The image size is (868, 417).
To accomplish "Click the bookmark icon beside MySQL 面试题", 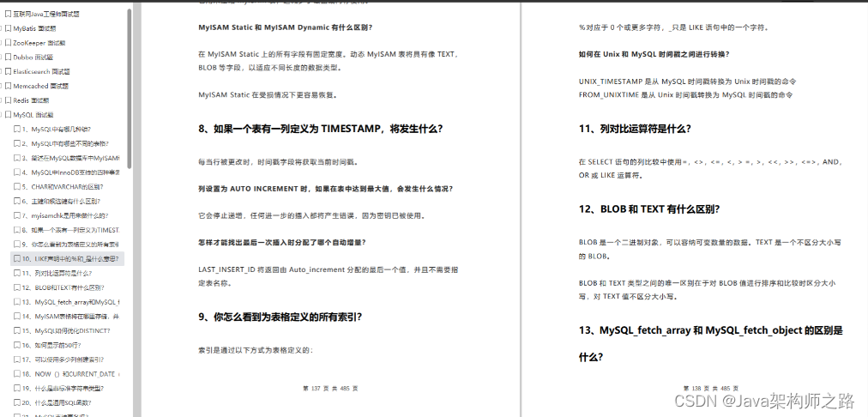I will click(8, 115).
